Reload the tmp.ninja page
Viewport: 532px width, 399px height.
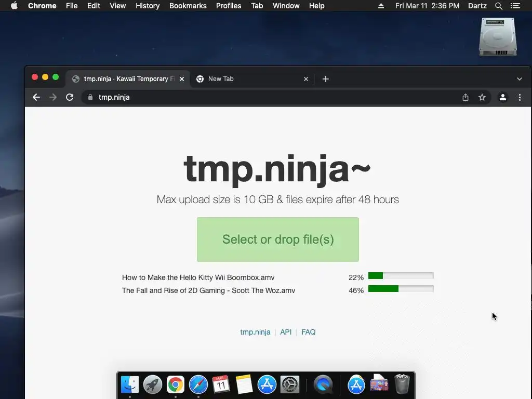[70, 97]
